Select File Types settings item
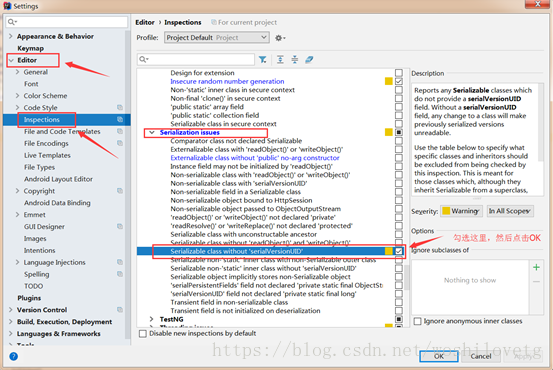Screen dimensions: 553x370 (39, 167)
